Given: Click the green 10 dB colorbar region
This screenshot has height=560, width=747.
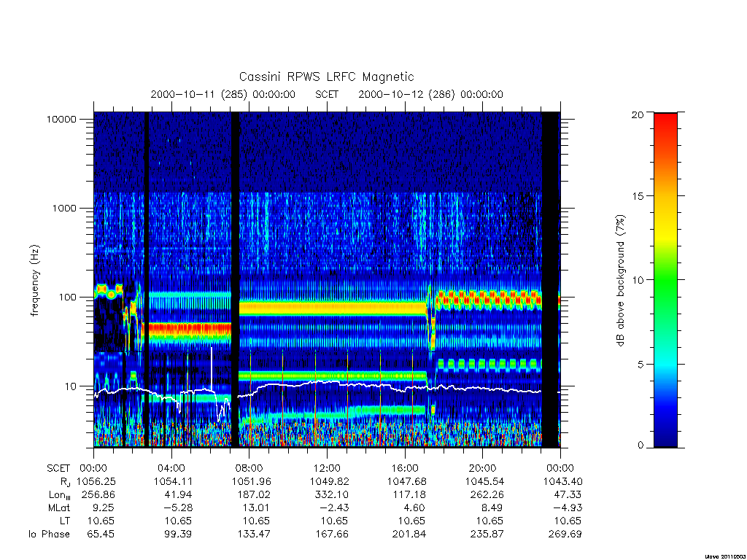Looking at the screenshot, I should 665,280.
